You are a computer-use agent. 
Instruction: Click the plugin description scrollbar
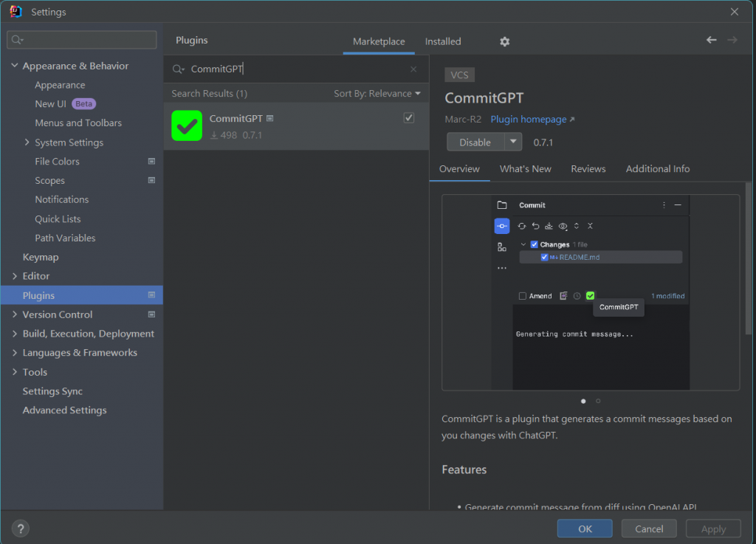[x=749, y=258]
